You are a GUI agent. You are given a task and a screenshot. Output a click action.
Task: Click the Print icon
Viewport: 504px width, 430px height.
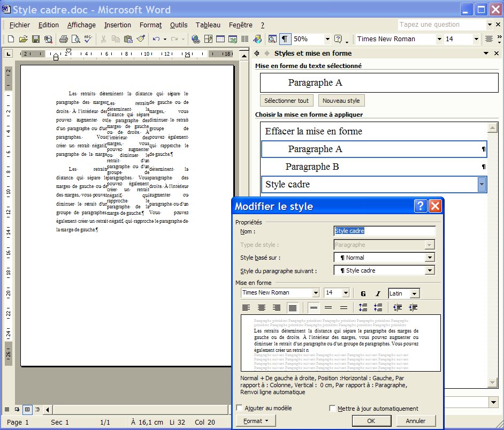pos(64,39)
